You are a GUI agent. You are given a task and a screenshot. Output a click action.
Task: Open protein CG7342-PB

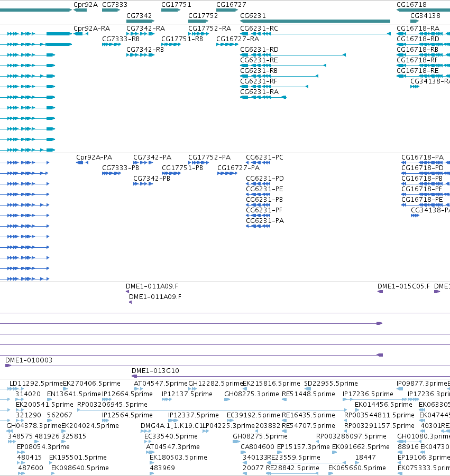152,179
